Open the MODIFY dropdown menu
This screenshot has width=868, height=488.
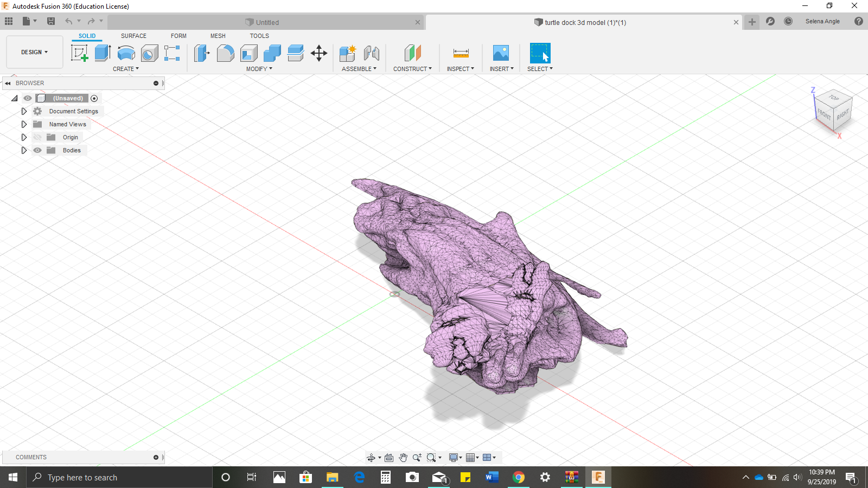click(259, 69)
